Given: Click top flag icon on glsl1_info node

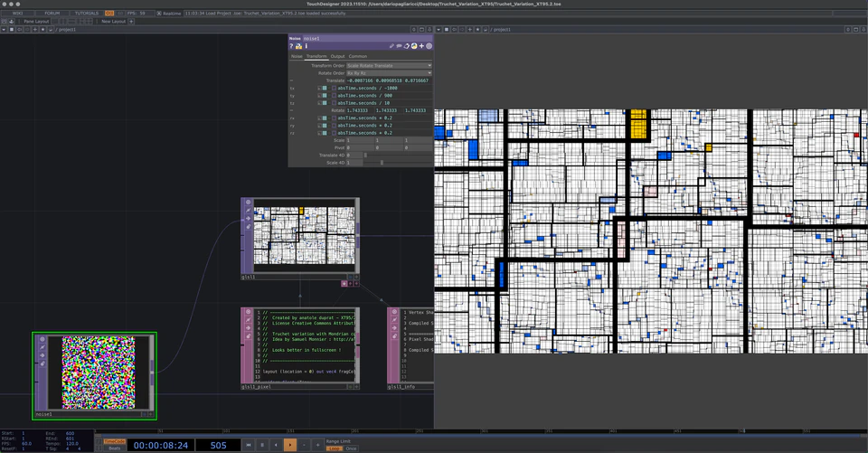Looking at the screenshot, I should 394,312.
